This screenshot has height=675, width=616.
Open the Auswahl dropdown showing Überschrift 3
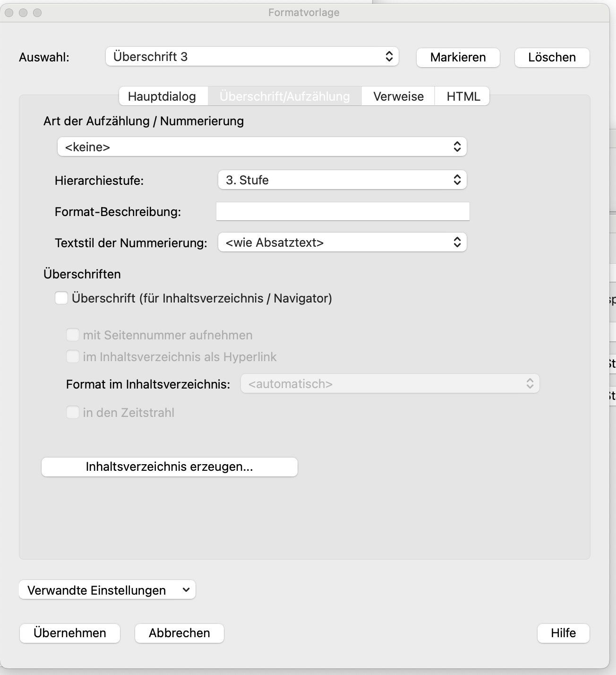[x=252, y=57]
